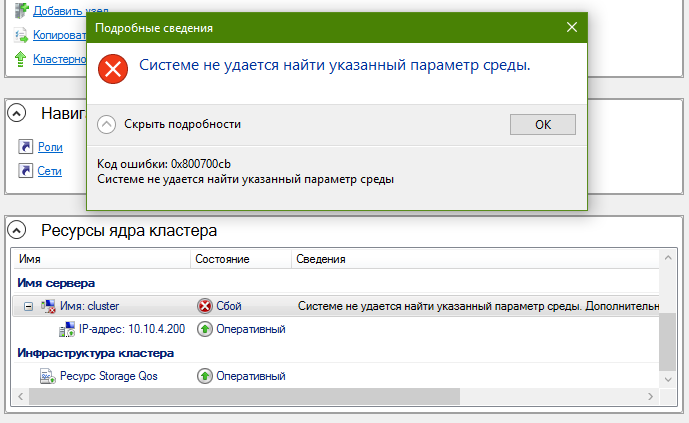689x423 pixels.
Task: Collapse details with Скрыть подробности chevron
Action: click(106, 124)
